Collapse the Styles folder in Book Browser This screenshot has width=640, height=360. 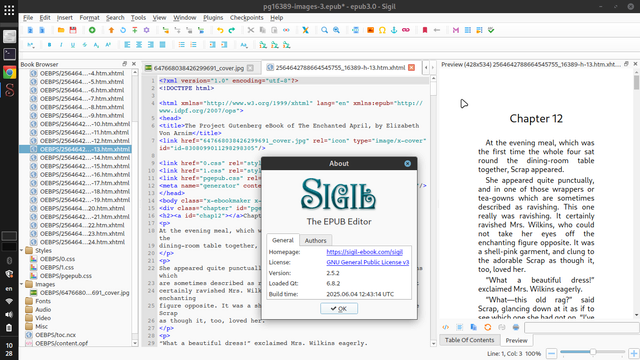[22, 250]
